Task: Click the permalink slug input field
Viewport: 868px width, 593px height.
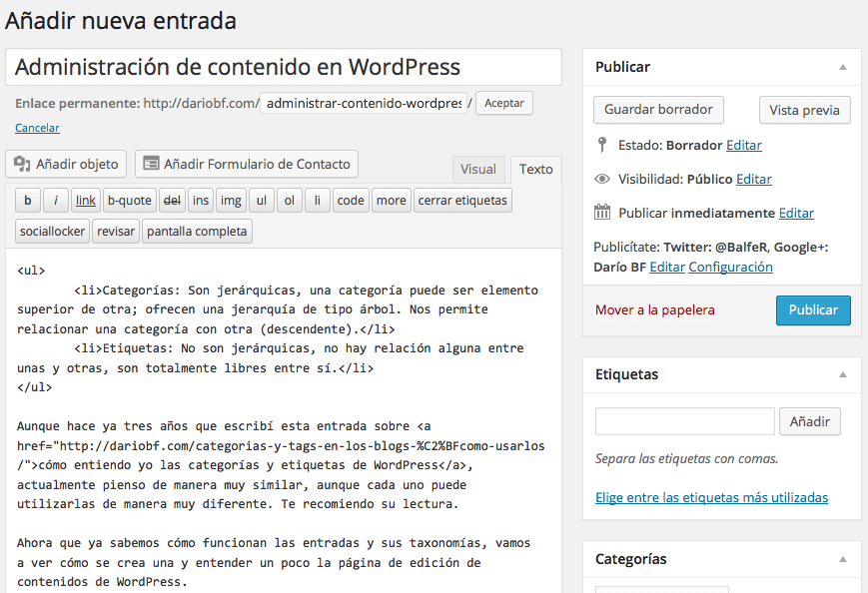Action: tap(364, 103)
